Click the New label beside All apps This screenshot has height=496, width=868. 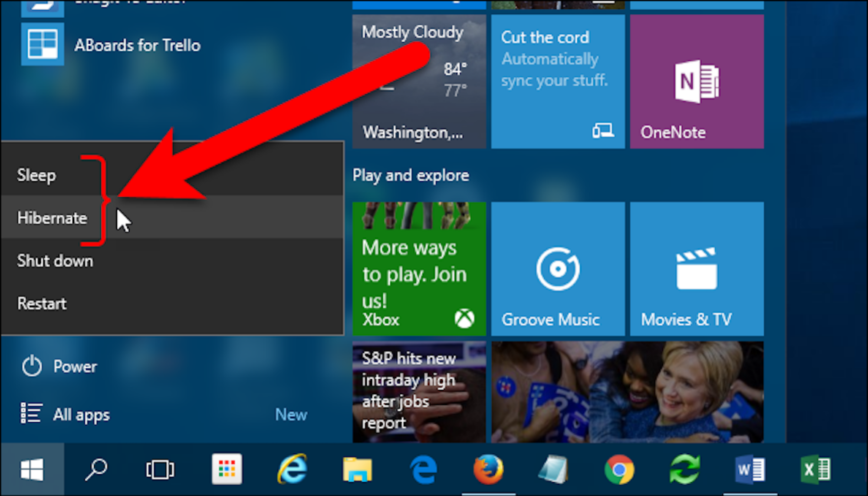point(291,414)
